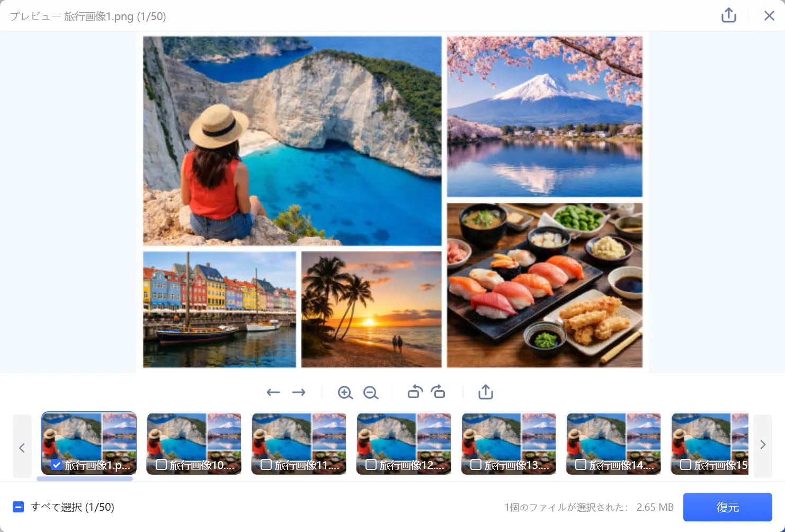
Task: Select the 旅行画像11 thumbnail
Action: (299, 444)
